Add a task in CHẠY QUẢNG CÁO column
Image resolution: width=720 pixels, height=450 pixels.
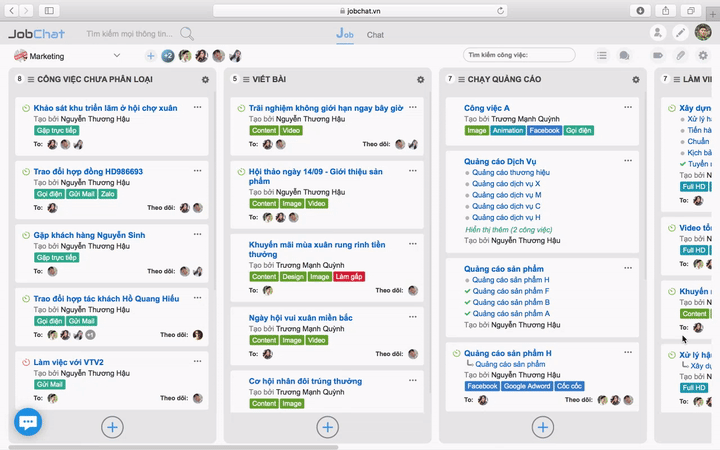[x=543, y=427]
